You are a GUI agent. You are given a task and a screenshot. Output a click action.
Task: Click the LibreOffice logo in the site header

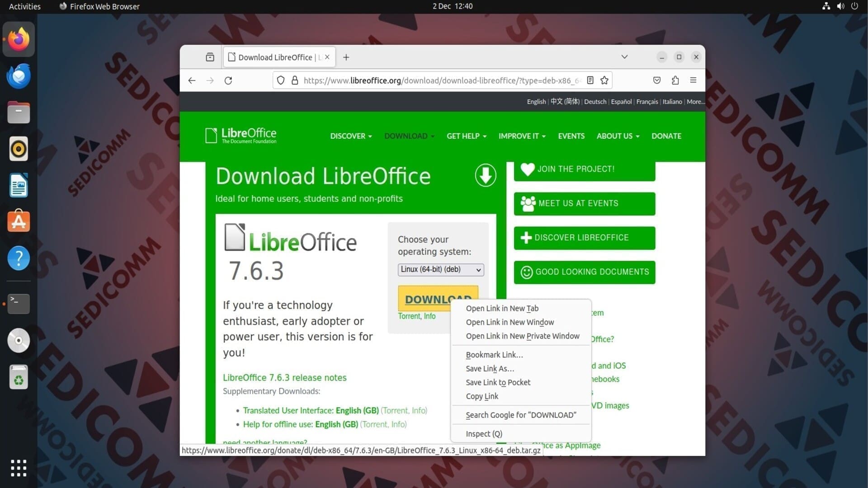coord(241,135)
